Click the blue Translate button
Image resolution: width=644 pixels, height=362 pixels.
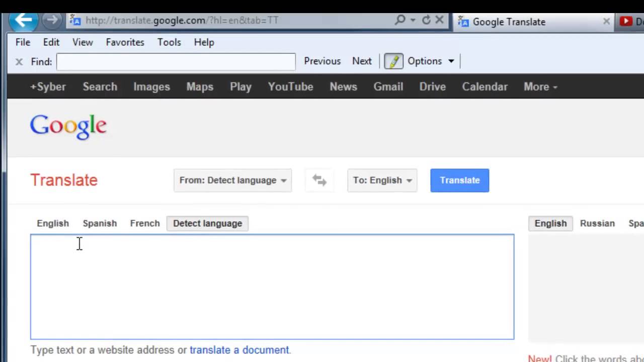459,180
